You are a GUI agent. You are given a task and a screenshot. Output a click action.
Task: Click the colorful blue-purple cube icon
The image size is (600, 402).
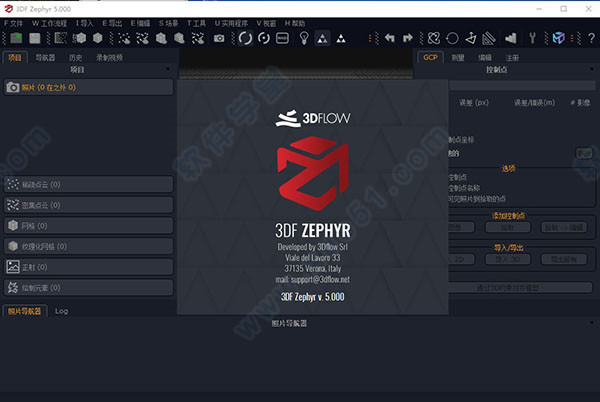pyautogui.click(x=559, y=38)
